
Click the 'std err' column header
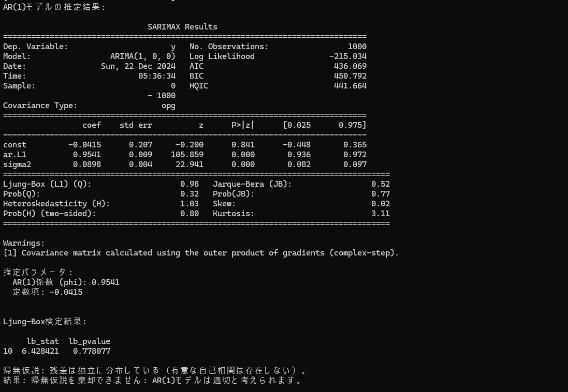click(136, 125)
